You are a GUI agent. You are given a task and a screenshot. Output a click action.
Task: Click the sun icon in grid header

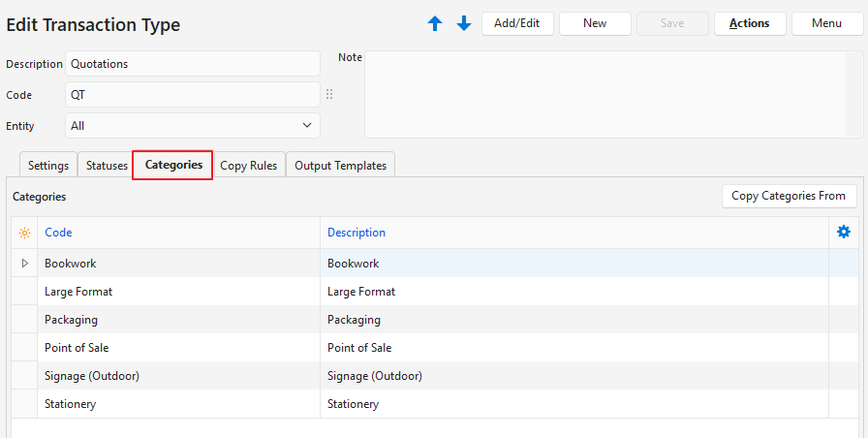24,233
